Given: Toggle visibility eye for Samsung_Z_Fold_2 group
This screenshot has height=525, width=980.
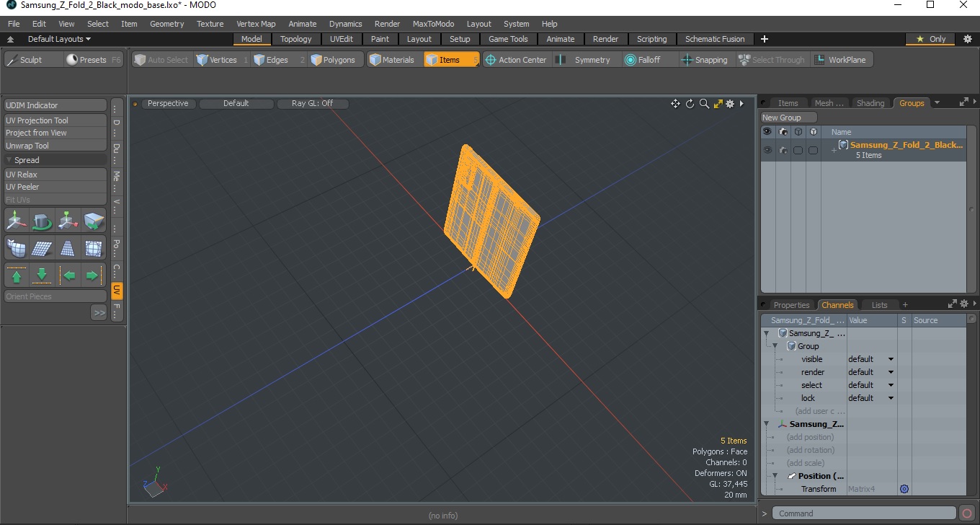Looking at the screenshot, I should click(767, 150).
